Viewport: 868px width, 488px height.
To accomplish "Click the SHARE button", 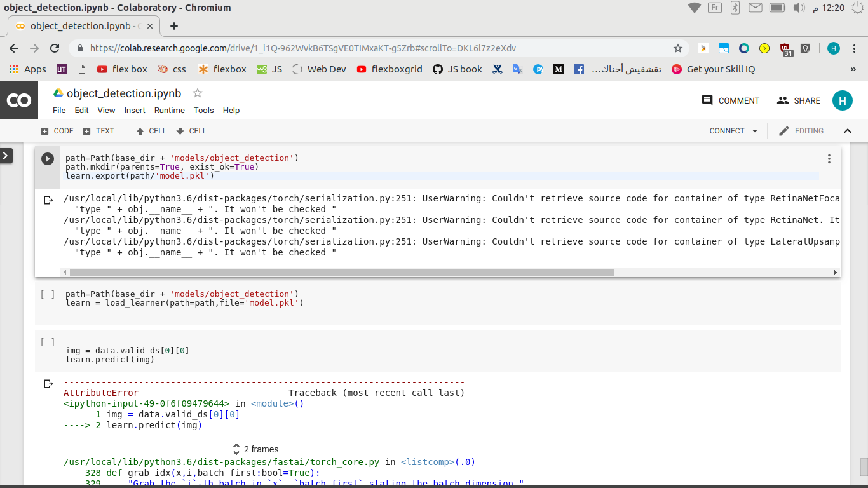I will pyautogui.click(x=799, y=100).
